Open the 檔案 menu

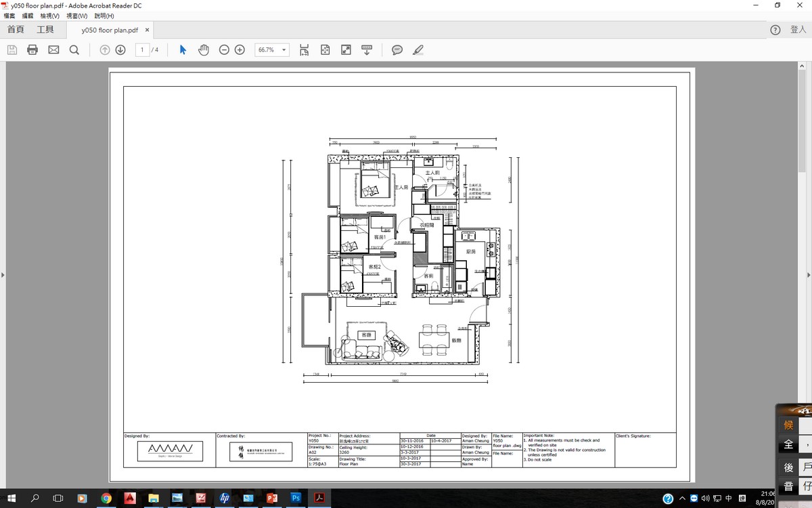click(x=9, y=16)
